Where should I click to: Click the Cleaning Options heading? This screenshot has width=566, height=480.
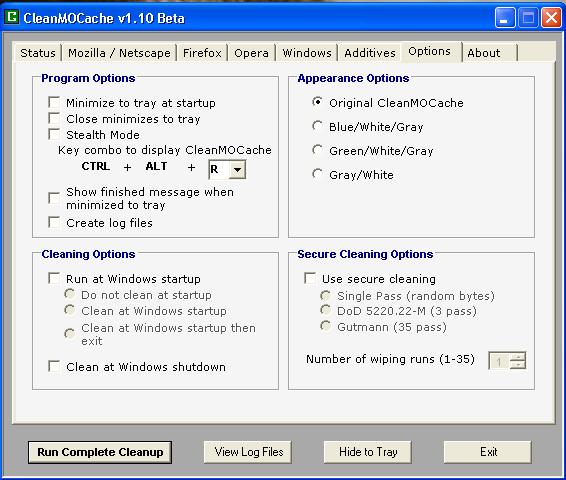[x=88, y=254]
